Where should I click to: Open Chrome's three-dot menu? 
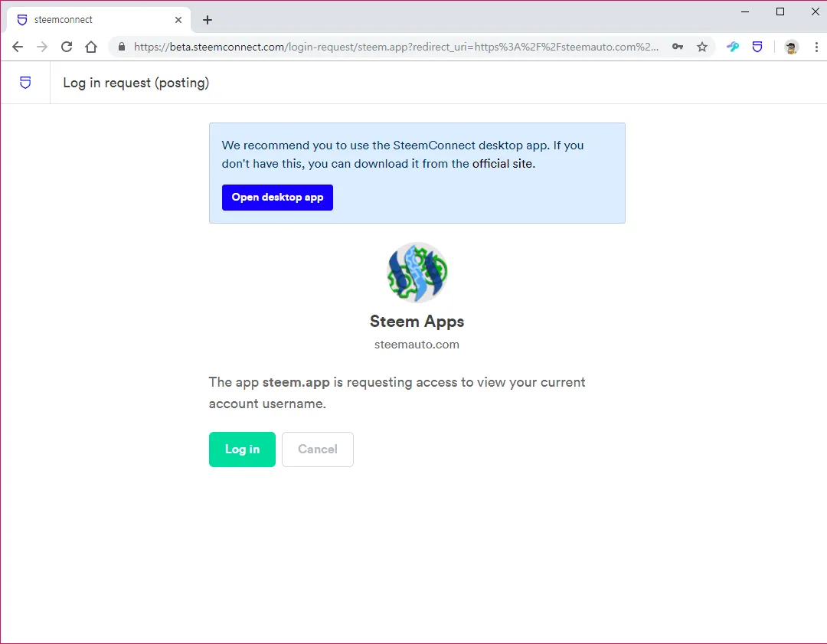click(x=816, y=47)
